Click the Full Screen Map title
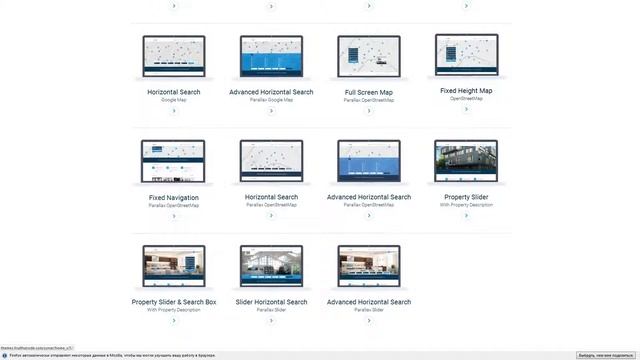The height and width of the screenshot is (360, 640). click(x=369, y=93)
